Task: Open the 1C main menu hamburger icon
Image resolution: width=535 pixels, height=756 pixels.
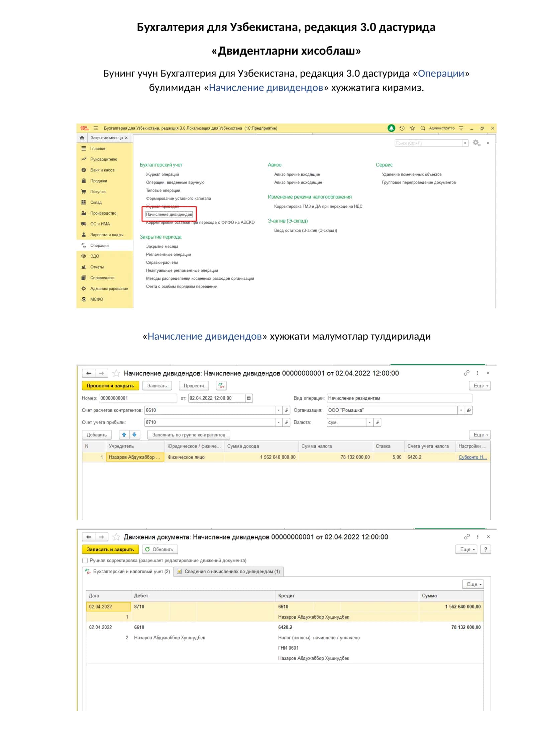Action: tap(96, 128)
